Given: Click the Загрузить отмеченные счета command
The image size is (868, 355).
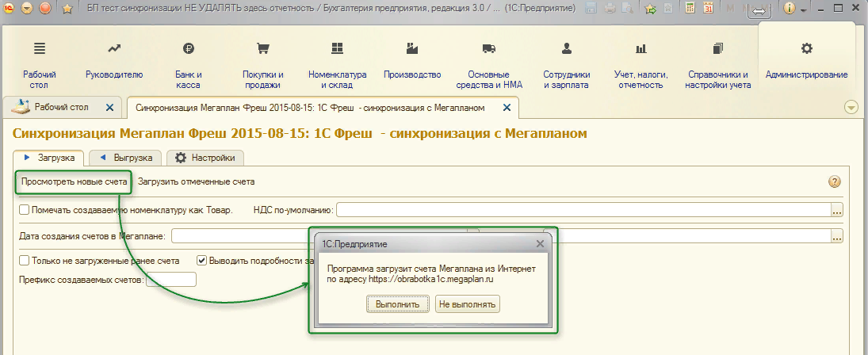Looking at the screenshot, I should pos(197,181).
